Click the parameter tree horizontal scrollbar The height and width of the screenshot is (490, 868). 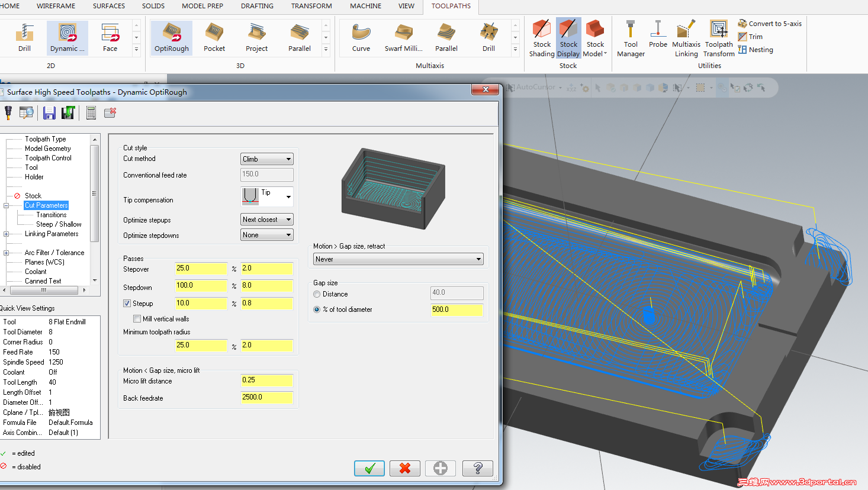coord(45,291)
